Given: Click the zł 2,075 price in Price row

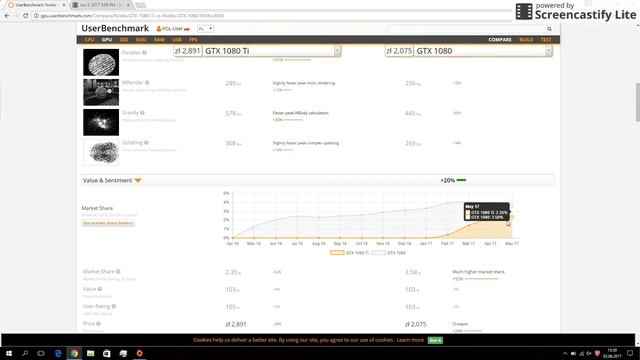Looking at the screenshot, I should (x=416, y=324).
